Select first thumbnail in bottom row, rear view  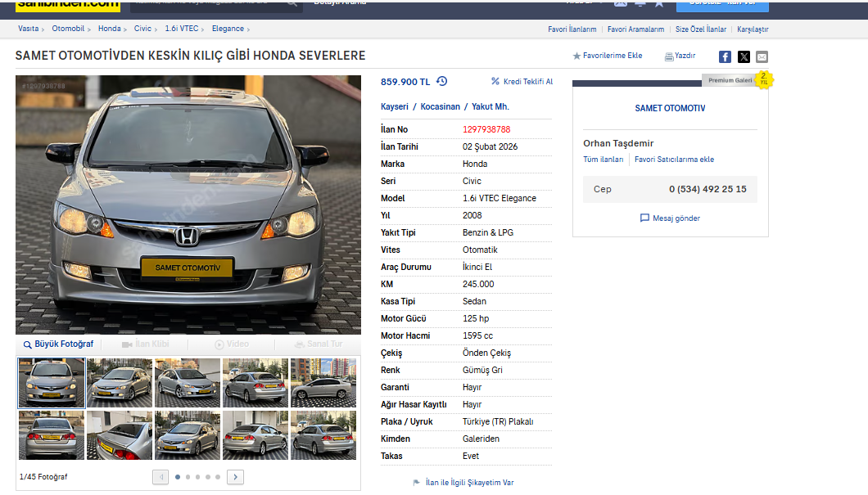tap(52, 435)
